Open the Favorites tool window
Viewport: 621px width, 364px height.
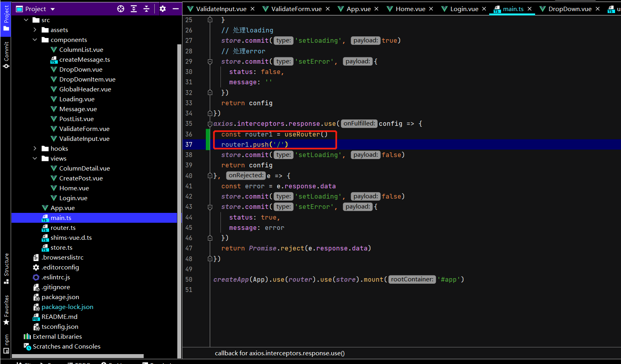coord(6,310)
